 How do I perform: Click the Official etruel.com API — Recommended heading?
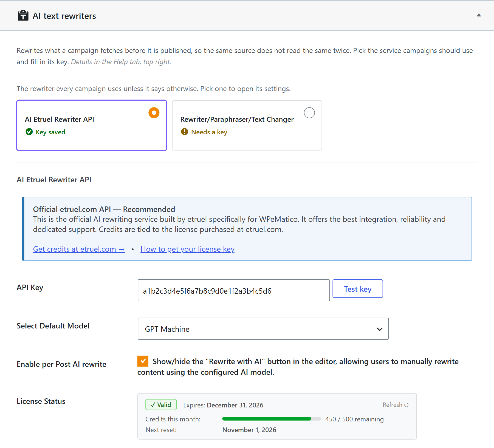click(104, 209)
